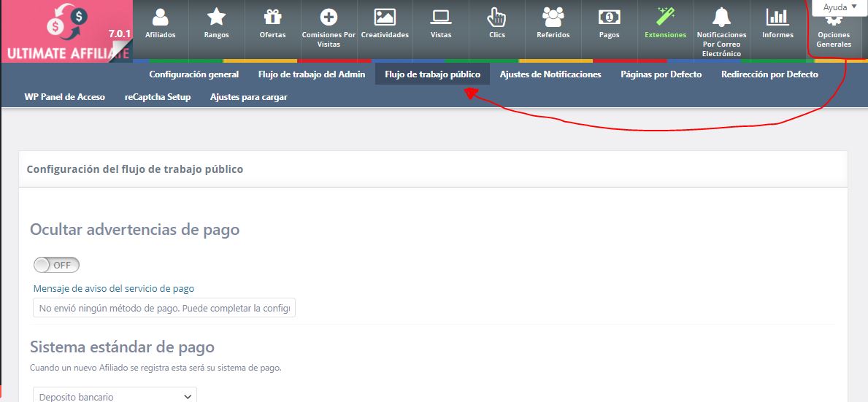This screenshot has width=868, height=402.
Task: Open Extensiones magic wand icon
Action: [665, 18]
